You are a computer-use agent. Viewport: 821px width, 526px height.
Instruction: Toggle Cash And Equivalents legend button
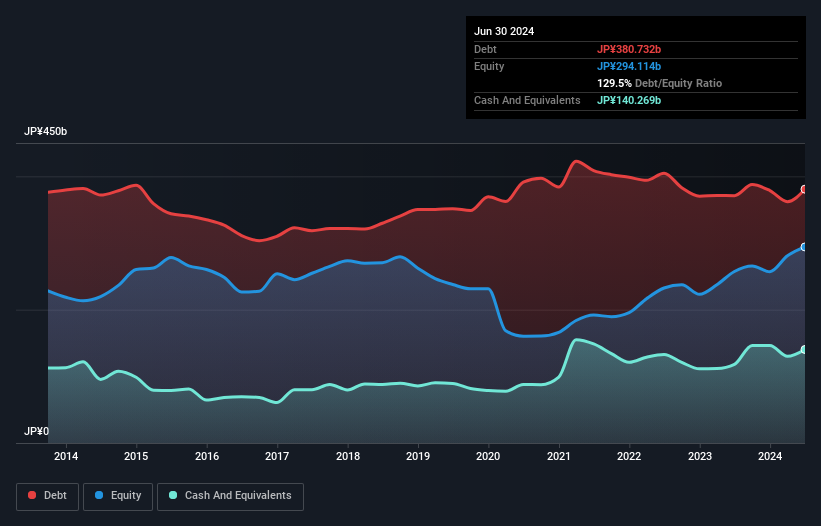pos(230,496)
